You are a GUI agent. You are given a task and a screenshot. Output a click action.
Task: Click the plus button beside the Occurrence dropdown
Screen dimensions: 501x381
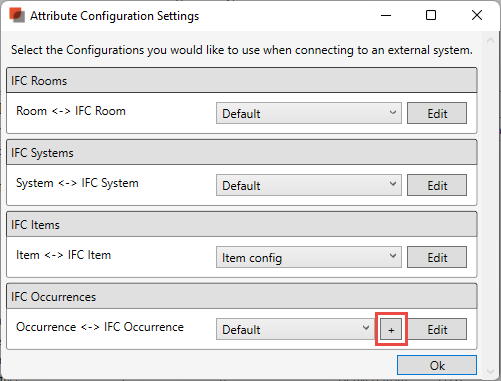391,330
